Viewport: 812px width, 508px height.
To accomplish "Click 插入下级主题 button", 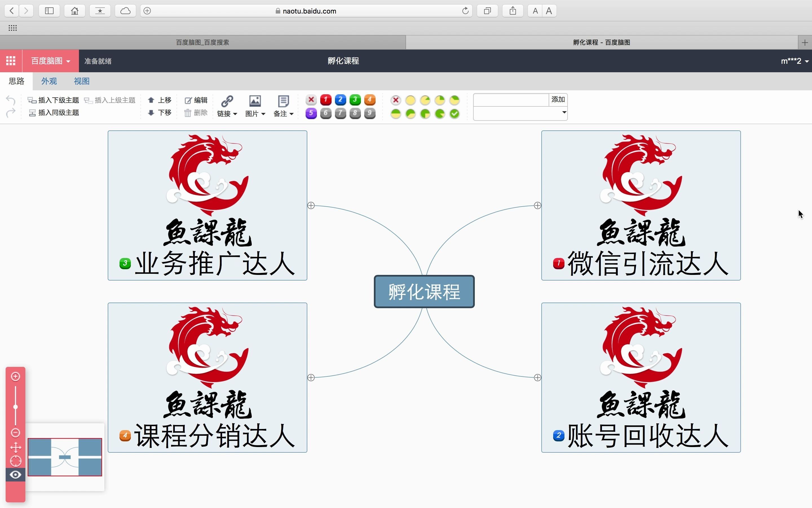I will [x=53, y=100].
